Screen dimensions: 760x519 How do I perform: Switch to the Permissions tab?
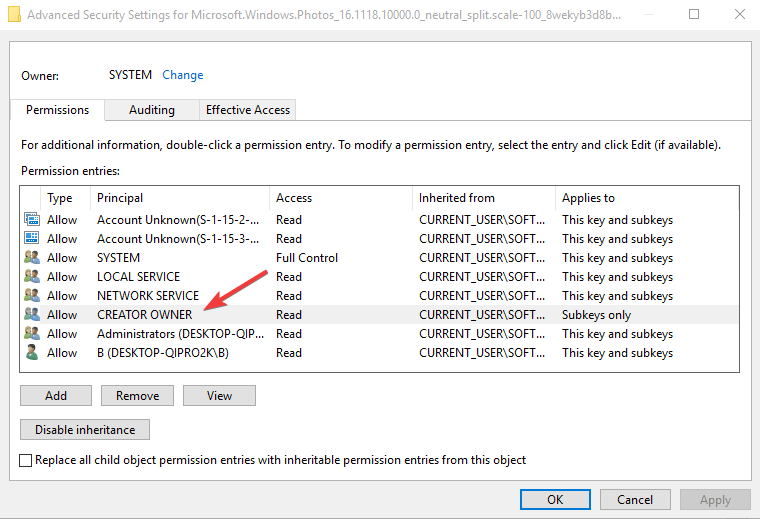tap(57, 110)
